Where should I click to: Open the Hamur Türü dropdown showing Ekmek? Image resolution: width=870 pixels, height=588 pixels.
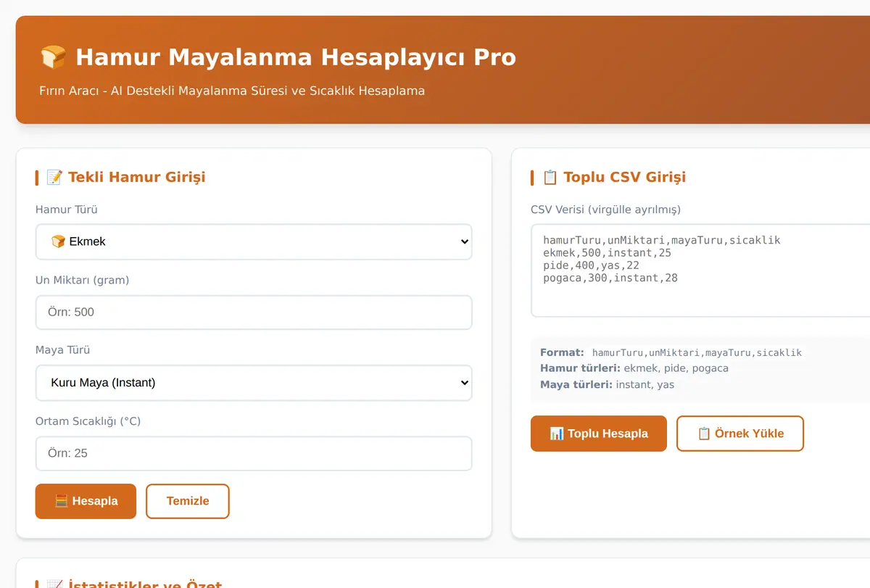pos(254,241)
